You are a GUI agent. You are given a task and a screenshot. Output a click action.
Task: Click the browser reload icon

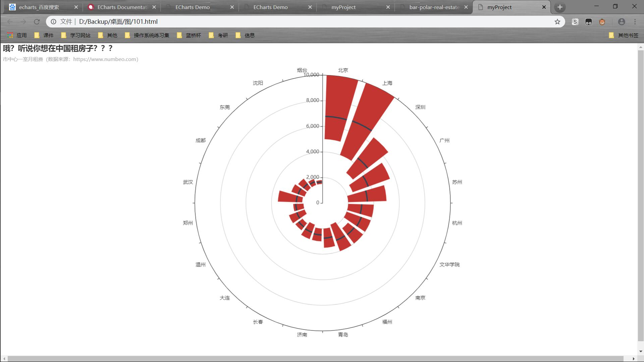tap(37, 22)
